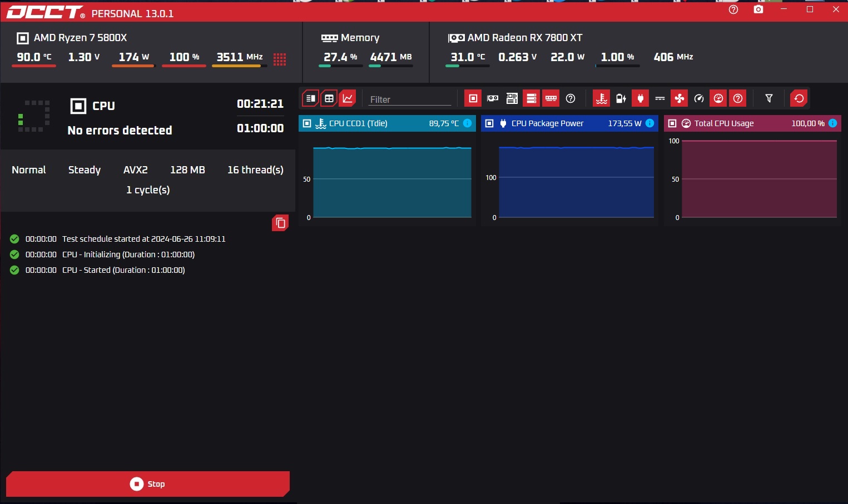Open the CPU core grid icon
The width and height of the screenshot is (848, 504).
[x=280, y=59]
